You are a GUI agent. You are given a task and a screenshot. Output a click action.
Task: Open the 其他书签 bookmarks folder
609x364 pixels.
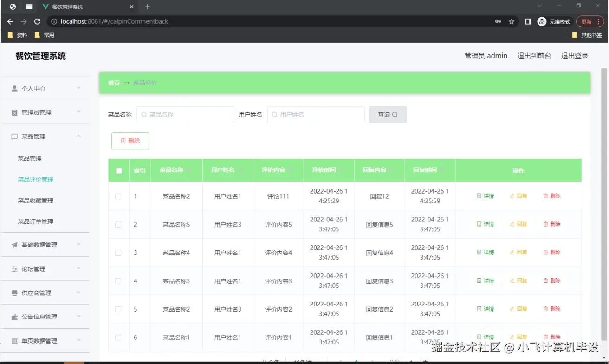(x=587, y=35)
